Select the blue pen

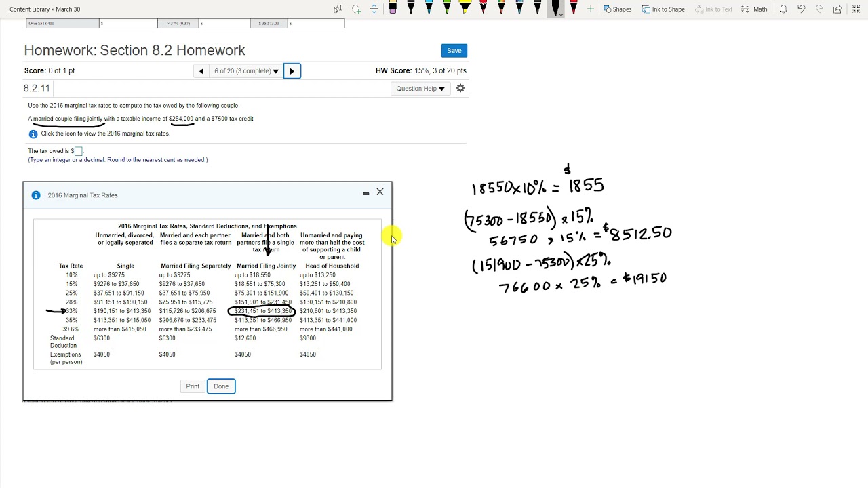click(x=429, y=8)
